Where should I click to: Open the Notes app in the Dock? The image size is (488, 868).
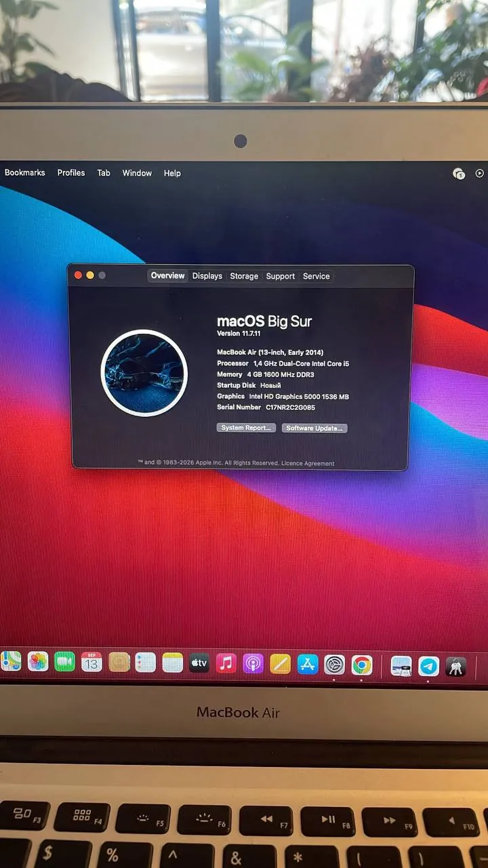(x=173, y=662)
